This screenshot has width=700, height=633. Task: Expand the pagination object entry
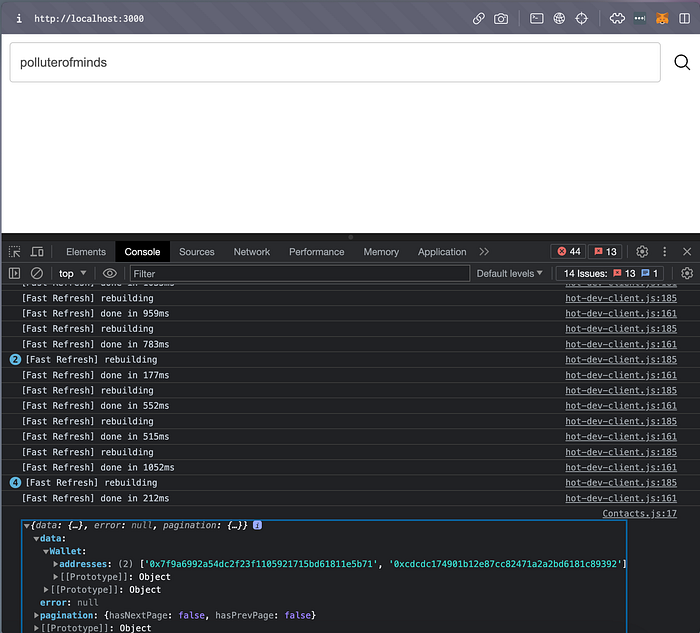click(36, 615)
